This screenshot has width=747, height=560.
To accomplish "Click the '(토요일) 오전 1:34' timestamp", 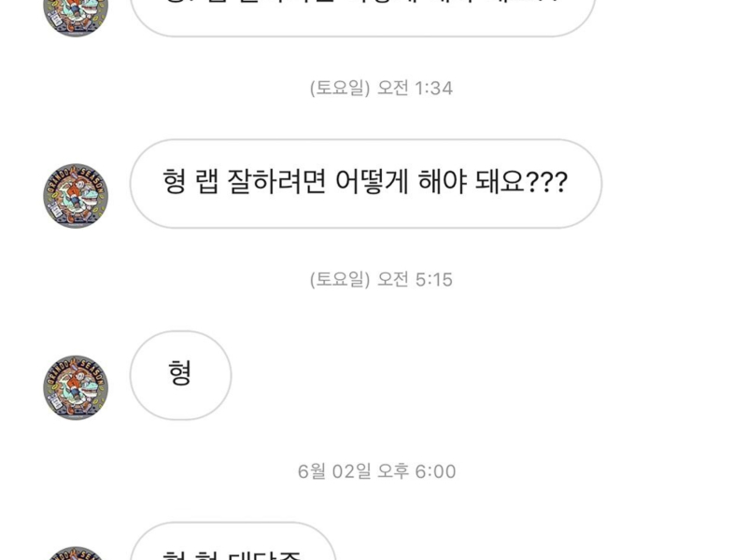I will click(x=381, y=89).
